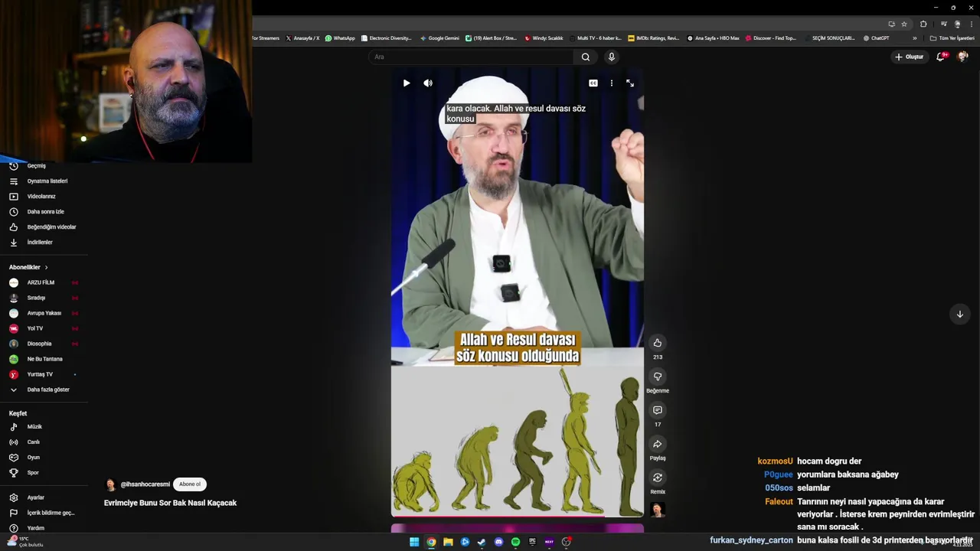Open the IMDb: Ratings bookmark
The image size is (980, 551).
tap(653, 38)
